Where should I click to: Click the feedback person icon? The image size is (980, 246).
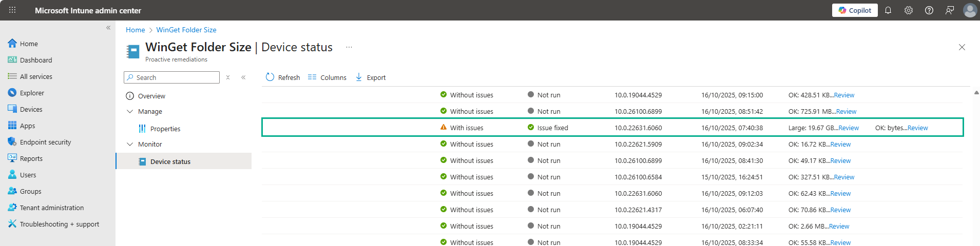click(950, 10)
